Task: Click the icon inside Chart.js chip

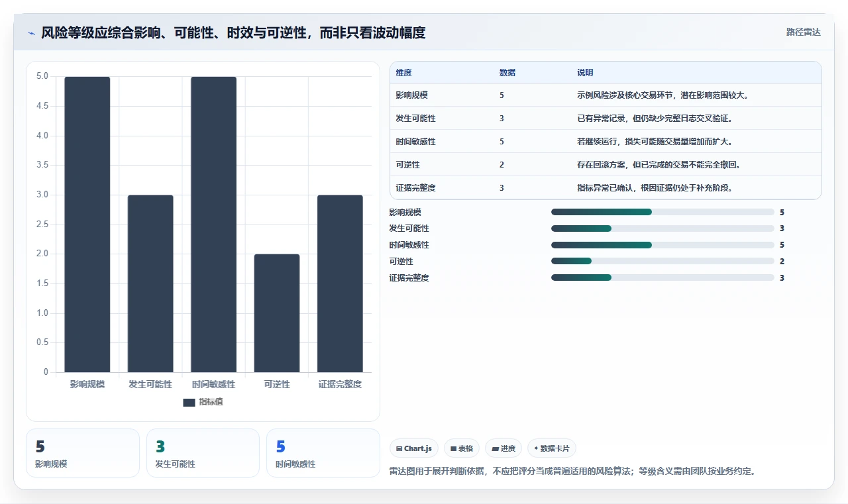Action: point(399,448)
